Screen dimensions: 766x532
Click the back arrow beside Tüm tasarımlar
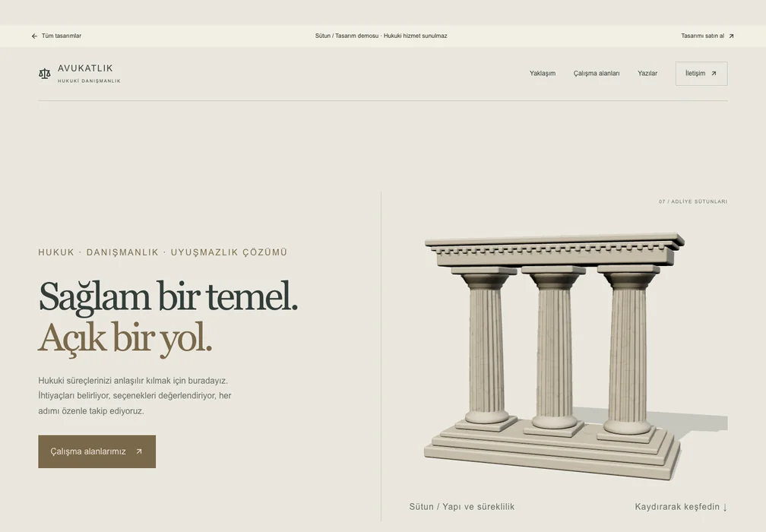tap(34, 36)
